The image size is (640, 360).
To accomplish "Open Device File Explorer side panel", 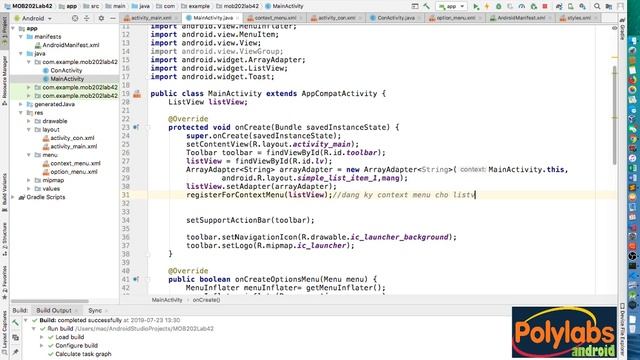I will (x=622, y=329).
